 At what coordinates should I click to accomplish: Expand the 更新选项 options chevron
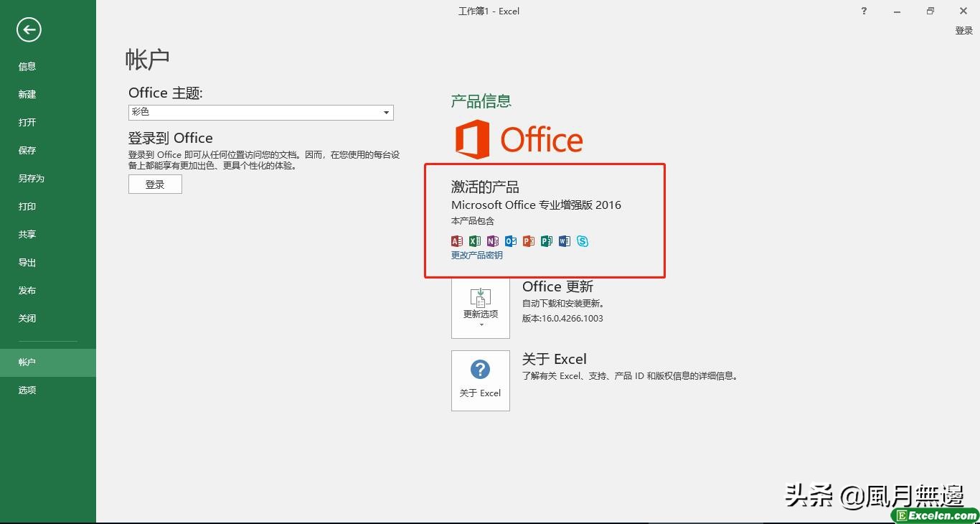coord(480,324)
